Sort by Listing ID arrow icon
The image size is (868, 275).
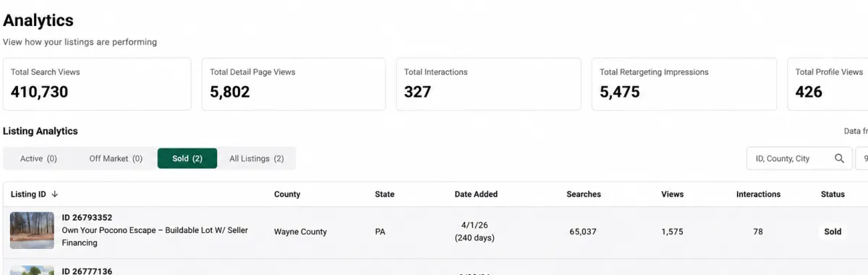click(55, 194)
